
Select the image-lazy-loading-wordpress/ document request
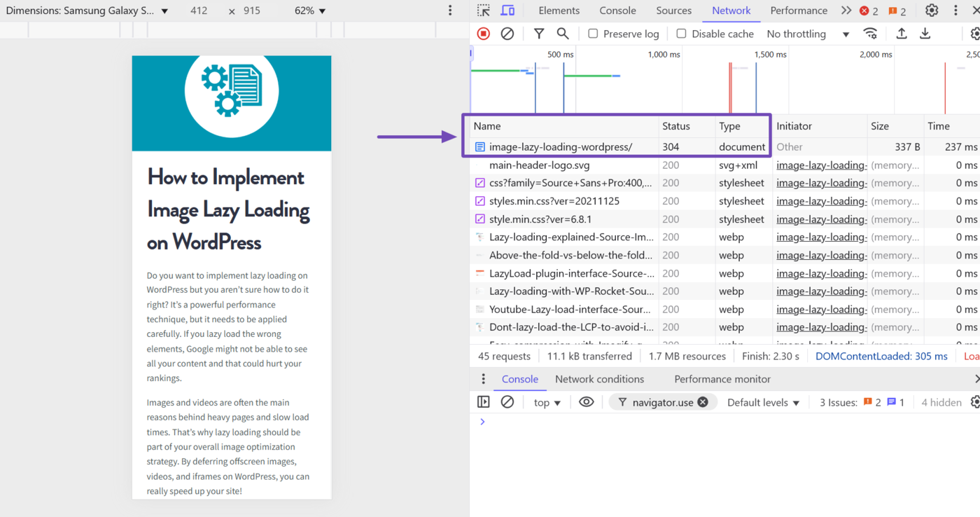560,147
